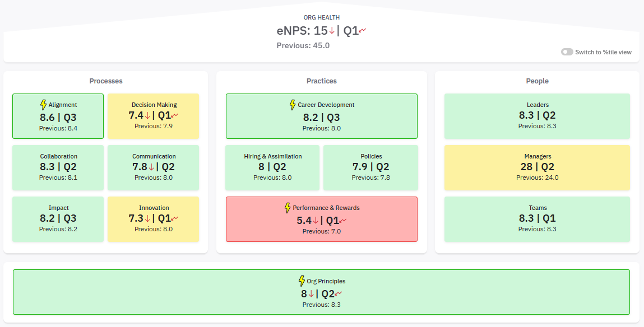The image size is (644, 327).
Task: Select the Policies score tile
Action: (x=370, y=167)
